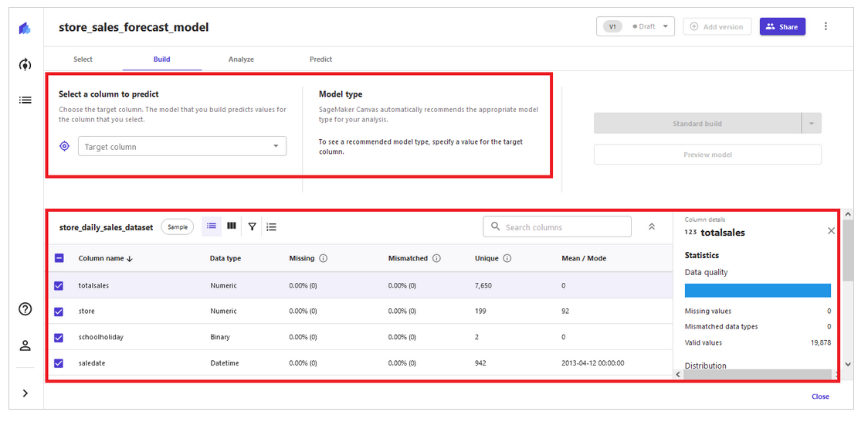Viewport: 868px width, 422px height.
Task: Click the Close link
Action: (820, 396)
